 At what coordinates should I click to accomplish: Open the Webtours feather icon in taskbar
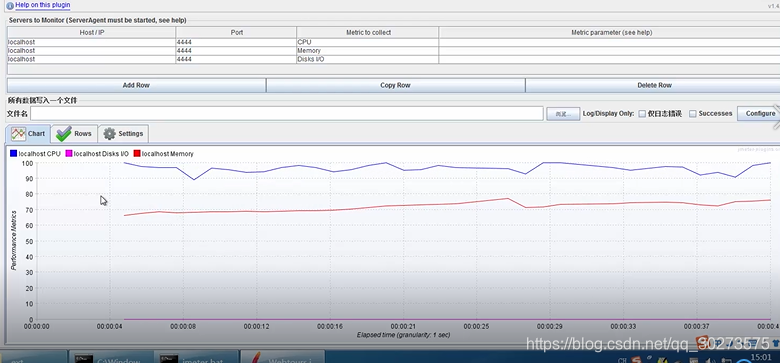click(x=256, y=358)
